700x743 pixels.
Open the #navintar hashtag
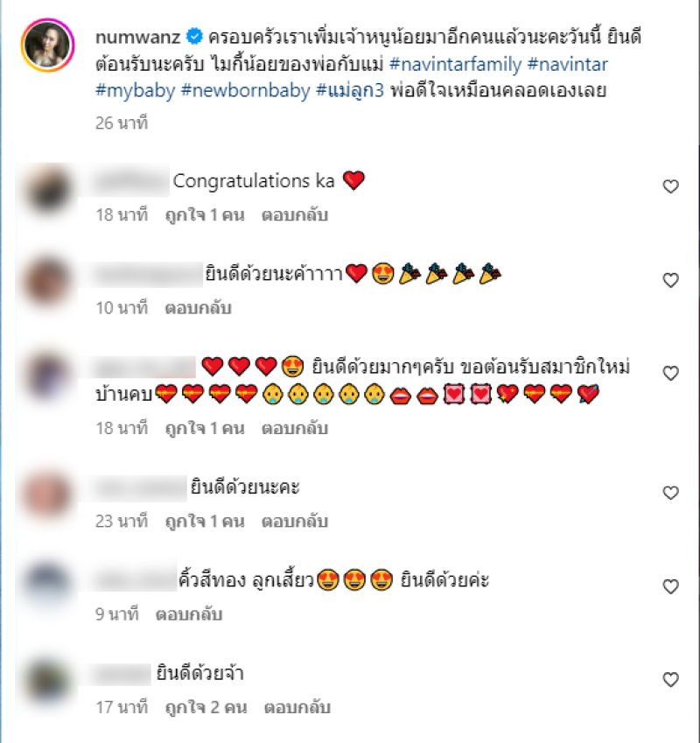pos(567,64)
